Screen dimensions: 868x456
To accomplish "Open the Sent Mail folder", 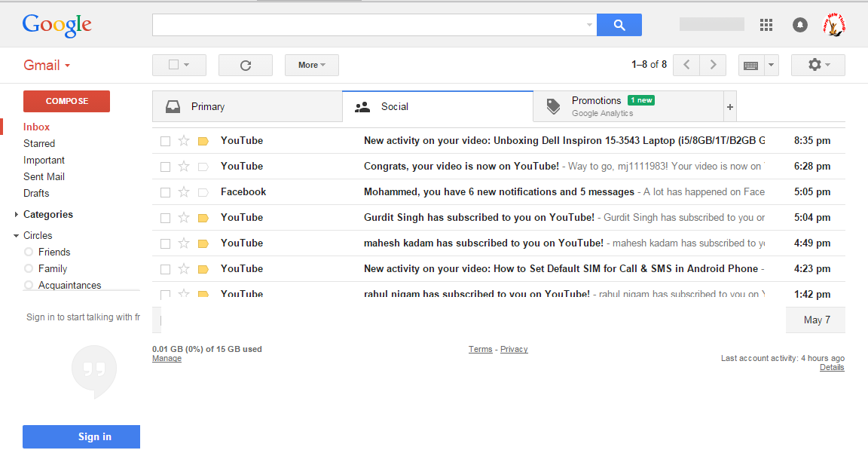I will coord(44,177).
